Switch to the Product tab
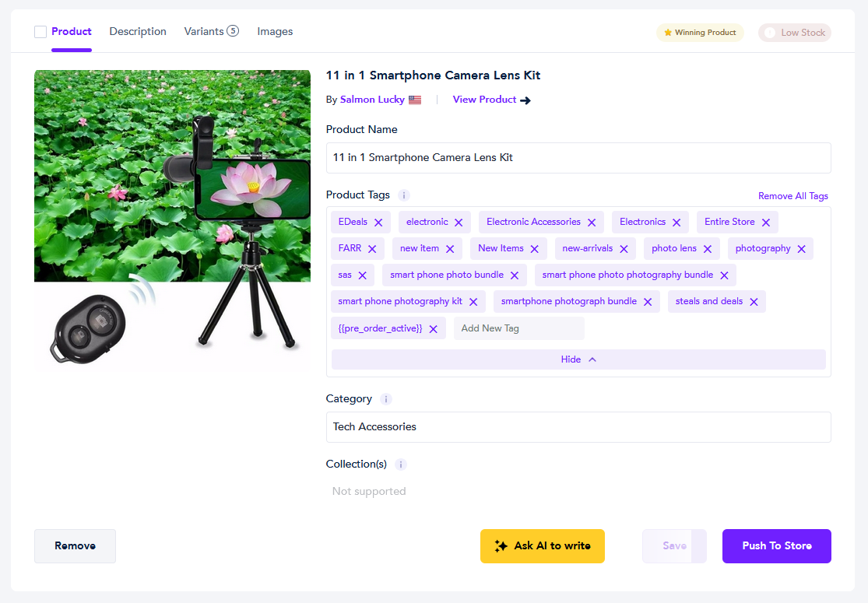This screenshot has width=868, height=603. (72, 32)
